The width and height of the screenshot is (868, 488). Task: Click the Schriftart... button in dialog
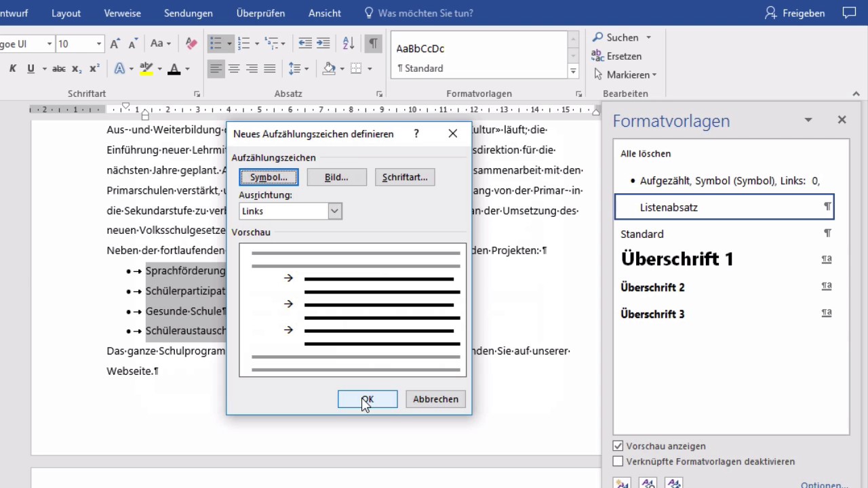click(x=405, y=177)
